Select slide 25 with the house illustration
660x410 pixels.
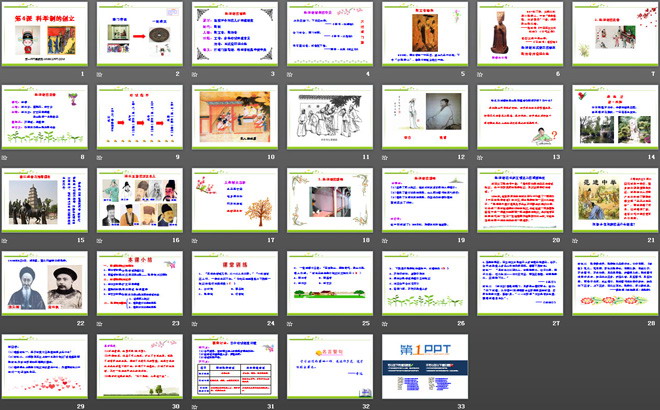coord(329,283)
